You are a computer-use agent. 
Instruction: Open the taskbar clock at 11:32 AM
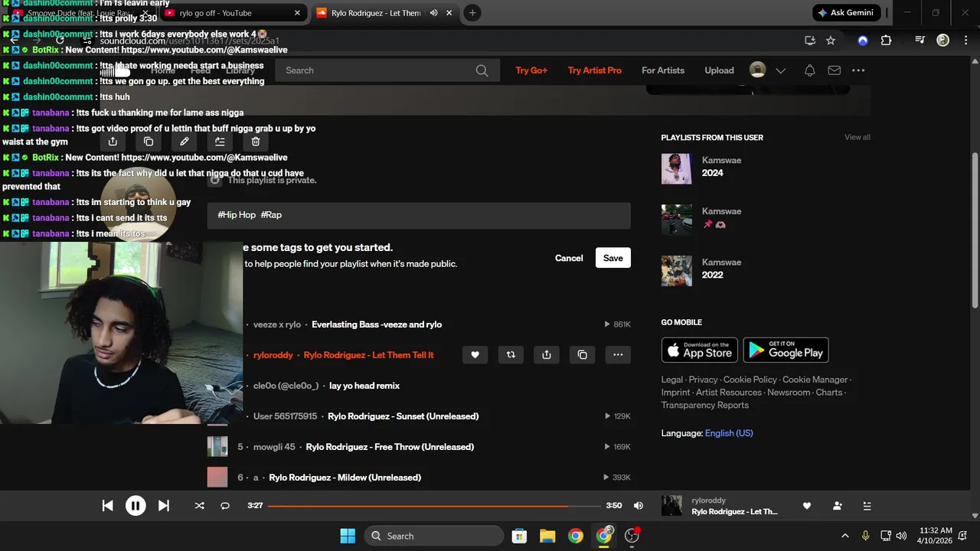(x=936, y=536)
